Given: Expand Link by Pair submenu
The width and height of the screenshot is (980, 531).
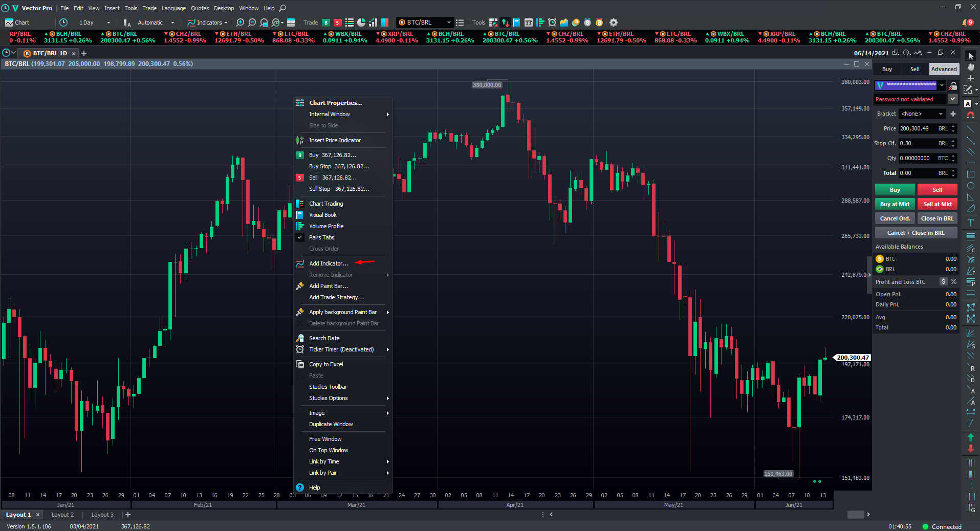Looking at the screenshot, I should coord(343,473).
